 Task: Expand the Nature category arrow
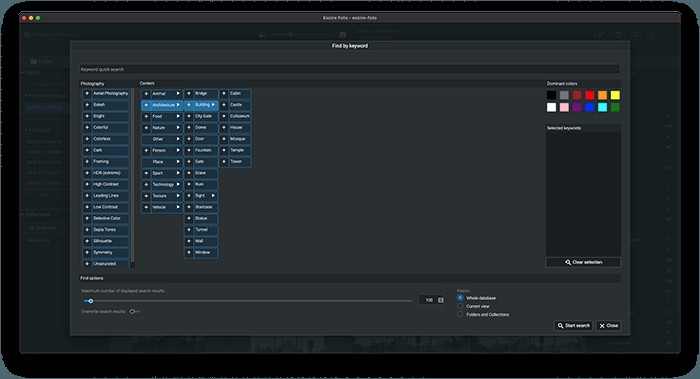[178, 128]
